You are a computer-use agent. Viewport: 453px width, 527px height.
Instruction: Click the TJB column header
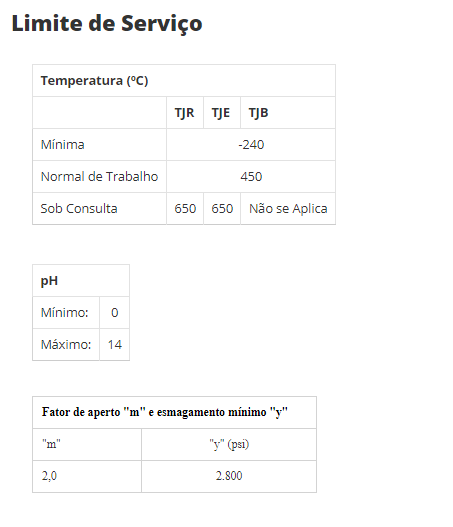258,113
